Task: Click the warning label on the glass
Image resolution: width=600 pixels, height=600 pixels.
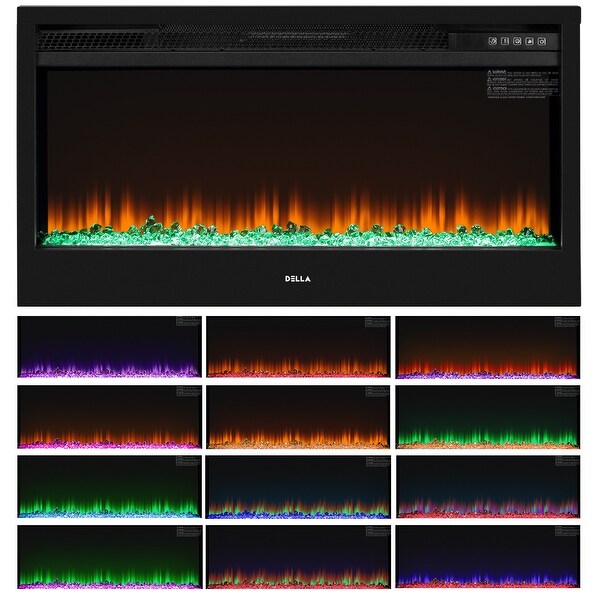Action: tap(523, 84)
